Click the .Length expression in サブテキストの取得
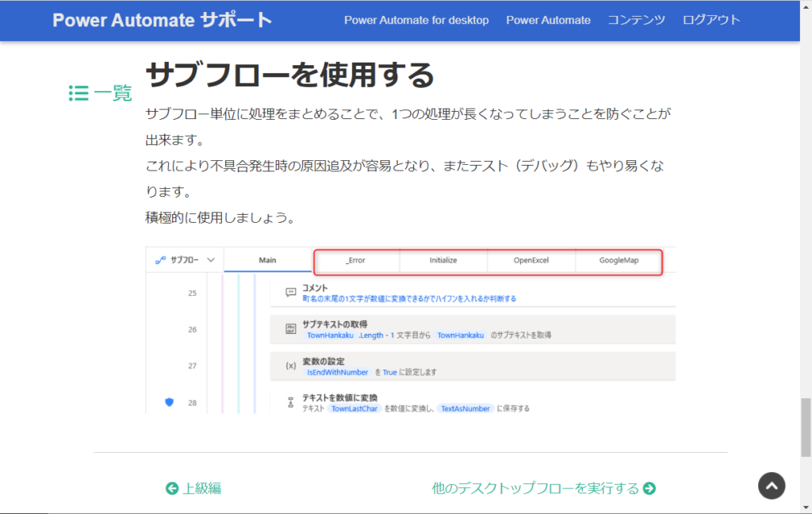 [x=371, y=336]
